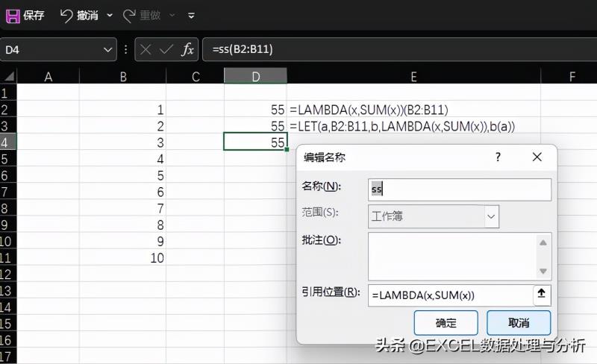
Task: Click cell B6 containing 5
Action: (x=122, y=175)
